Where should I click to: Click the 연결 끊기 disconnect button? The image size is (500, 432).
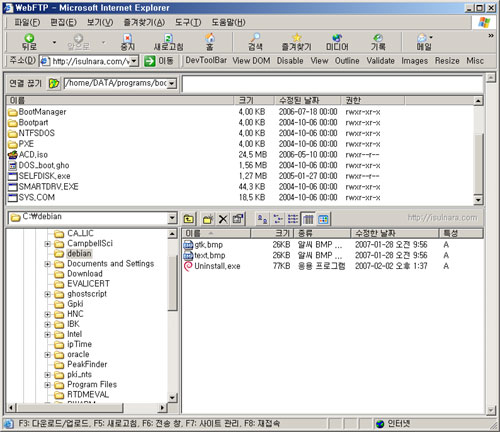coord(25,83)
